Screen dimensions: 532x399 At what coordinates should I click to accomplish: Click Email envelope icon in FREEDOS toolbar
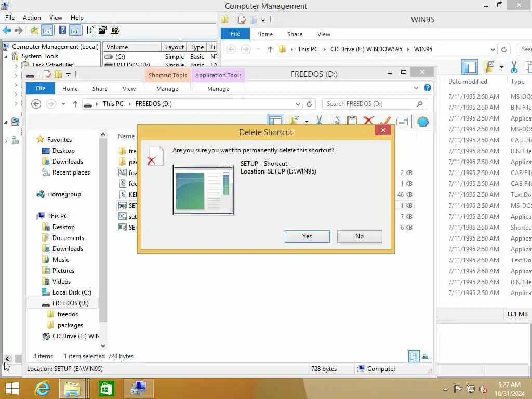(402, 122)
